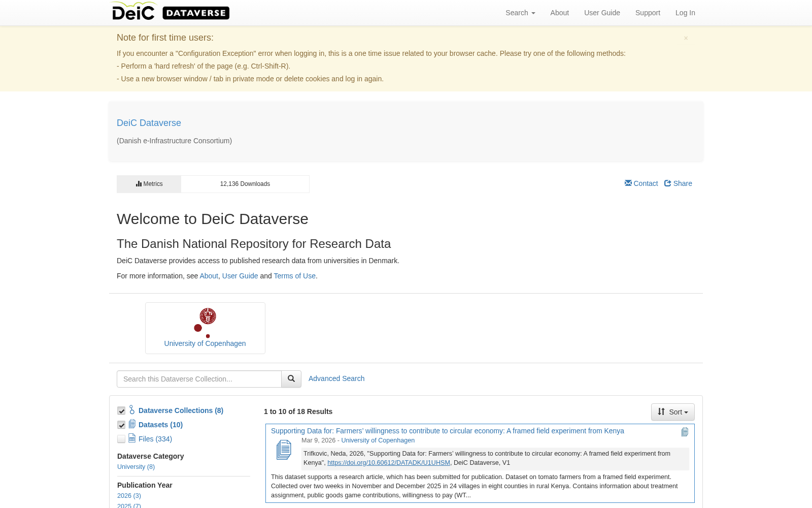Click the large dataset icon in result card
The height and width of the screenshot is (508, 812).
[284, 450]
